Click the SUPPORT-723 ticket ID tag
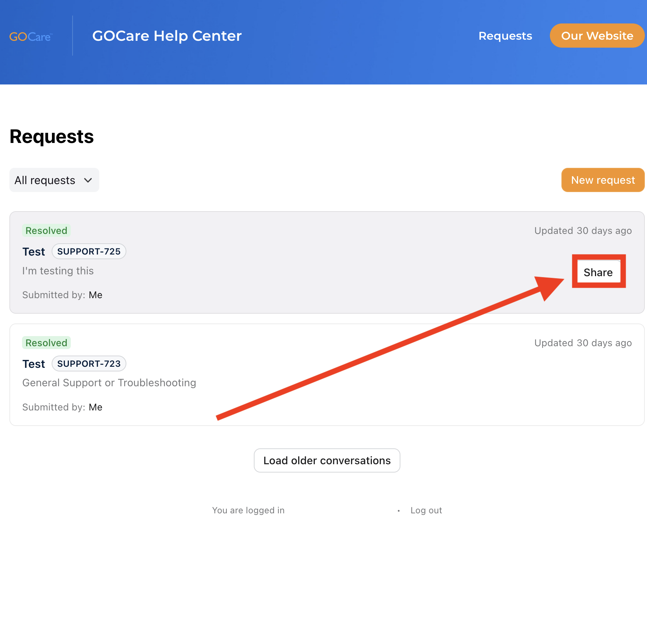The width and height of the screenshot is (647, 644). click(89, 364)
